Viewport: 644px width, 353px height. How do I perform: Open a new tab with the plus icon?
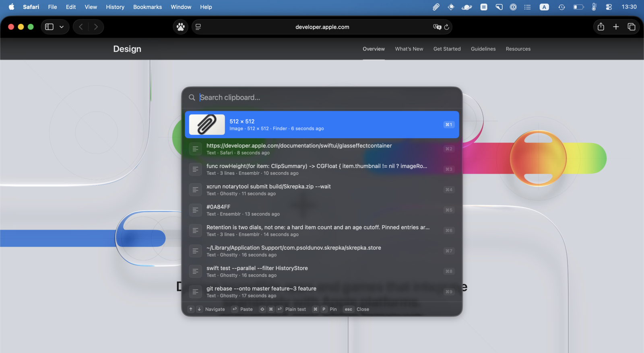click(616, 27)
